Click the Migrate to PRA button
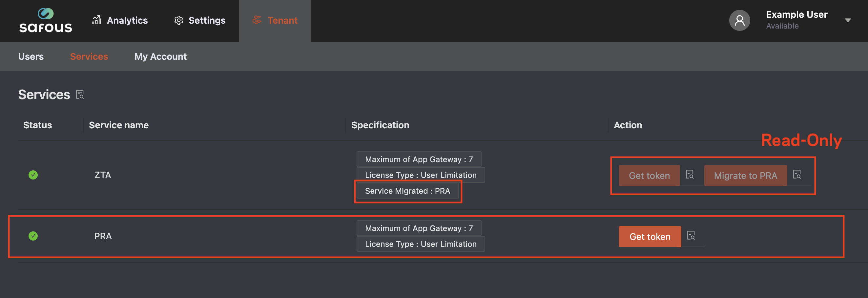This screenshot has height=298, width=868. pyautogui.click(x=745, y=176)
